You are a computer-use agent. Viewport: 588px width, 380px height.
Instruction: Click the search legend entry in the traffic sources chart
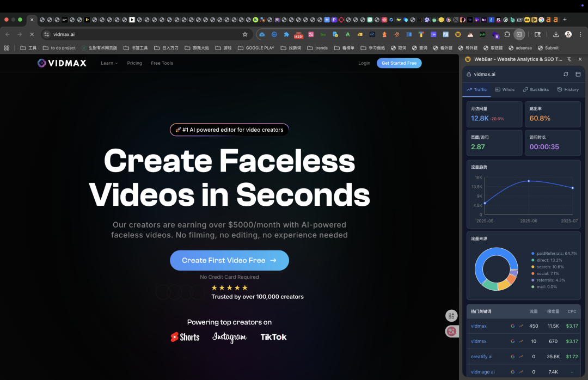[x=548, y=267]
